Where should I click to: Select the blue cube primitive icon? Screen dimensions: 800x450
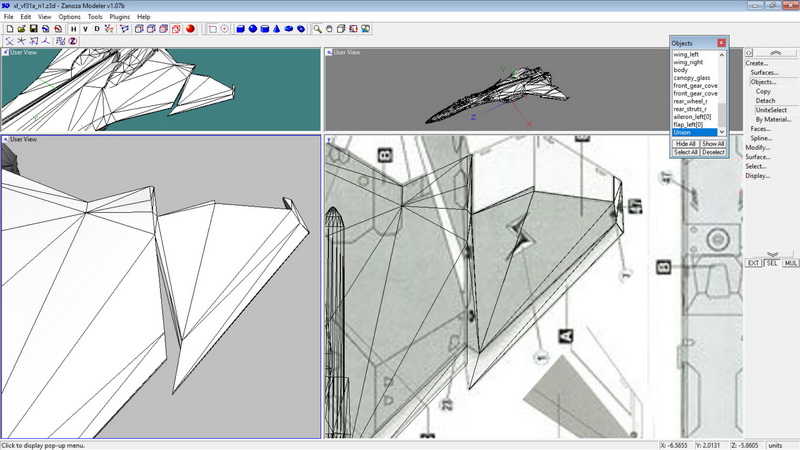point(241,29)
